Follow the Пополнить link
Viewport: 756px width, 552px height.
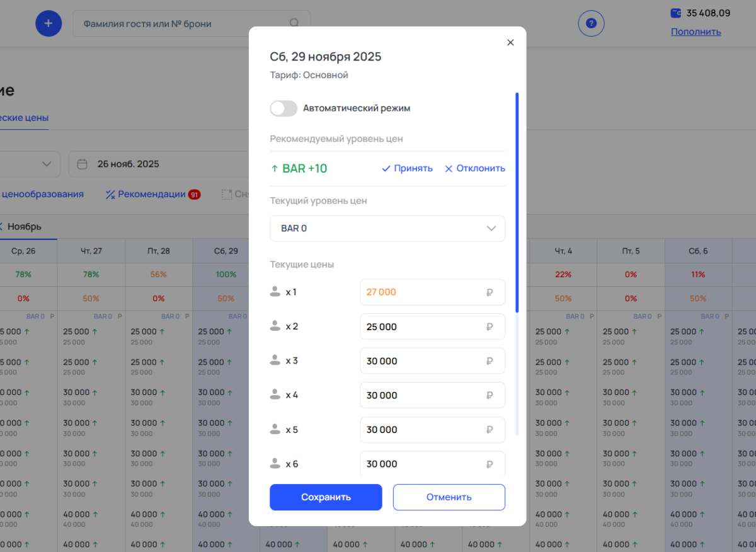point(696,32)
